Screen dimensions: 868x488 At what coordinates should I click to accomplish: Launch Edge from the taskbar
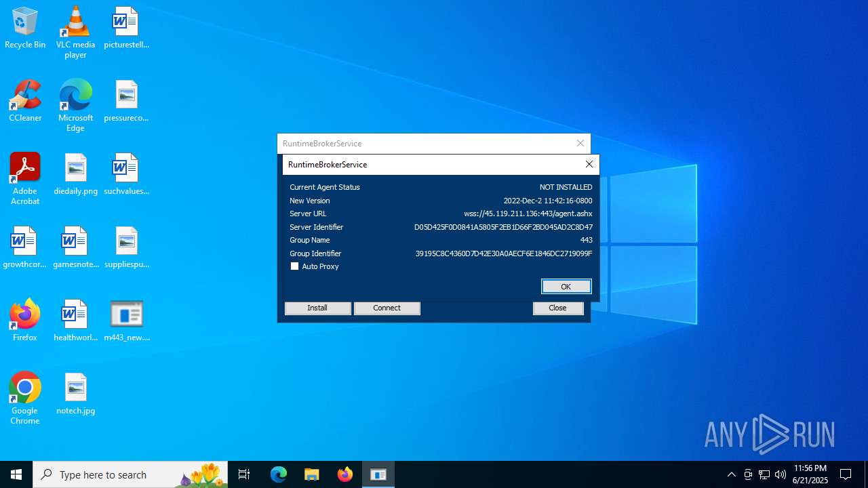(279, 474)
